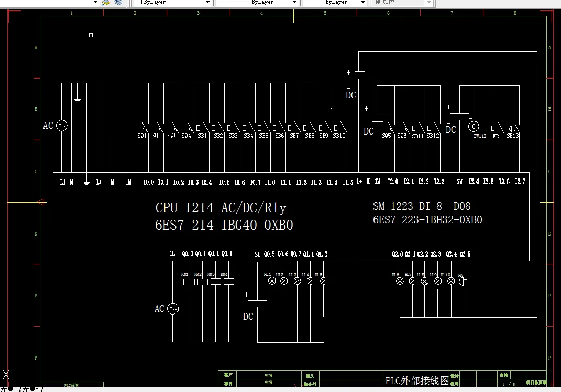Screen dimensions: 561x392
Task: Select the 2M terminal label
Action: click(460, 182)
